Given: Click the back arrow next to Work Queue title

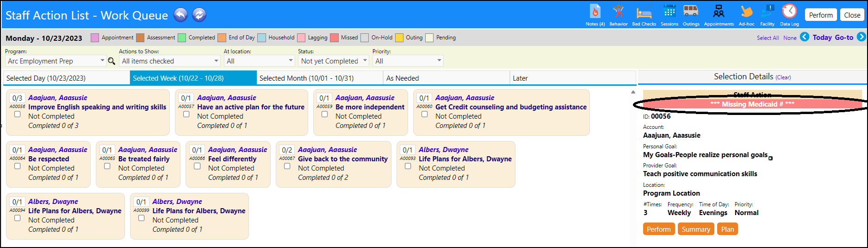Looking at the screenshot, I should click(x=180, y=15).
